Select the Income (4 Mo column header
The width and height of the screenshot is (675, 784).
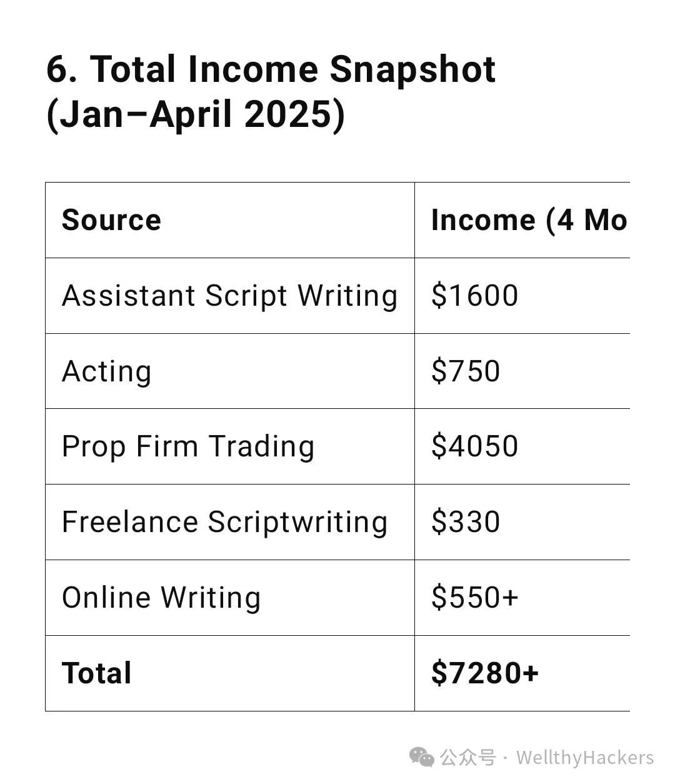(522, 220)
